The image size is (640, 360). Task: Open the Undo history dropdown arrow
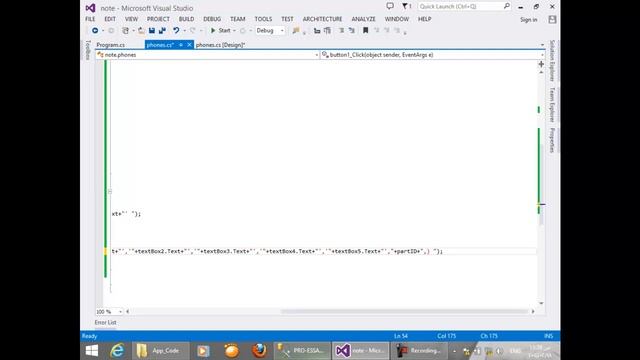click(x=184, y=31)
